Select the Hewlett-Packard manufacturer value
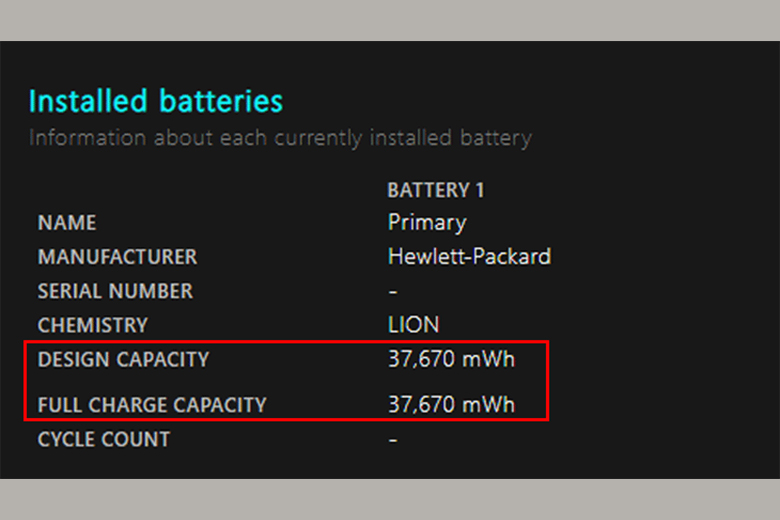The height and width of the screenshot is (520, 780). pyautogui.click(x=469, y=256)
